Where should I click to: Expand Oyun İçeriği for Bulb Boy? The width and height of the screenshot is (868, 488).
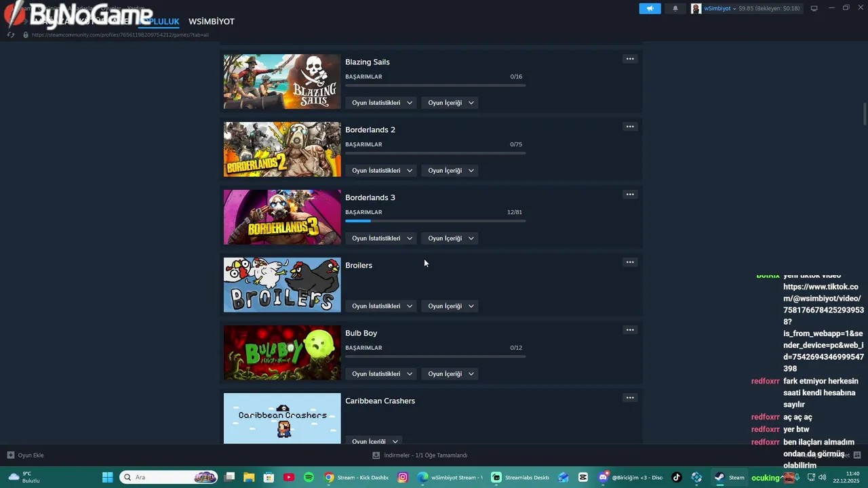click(x=450, y=374)
